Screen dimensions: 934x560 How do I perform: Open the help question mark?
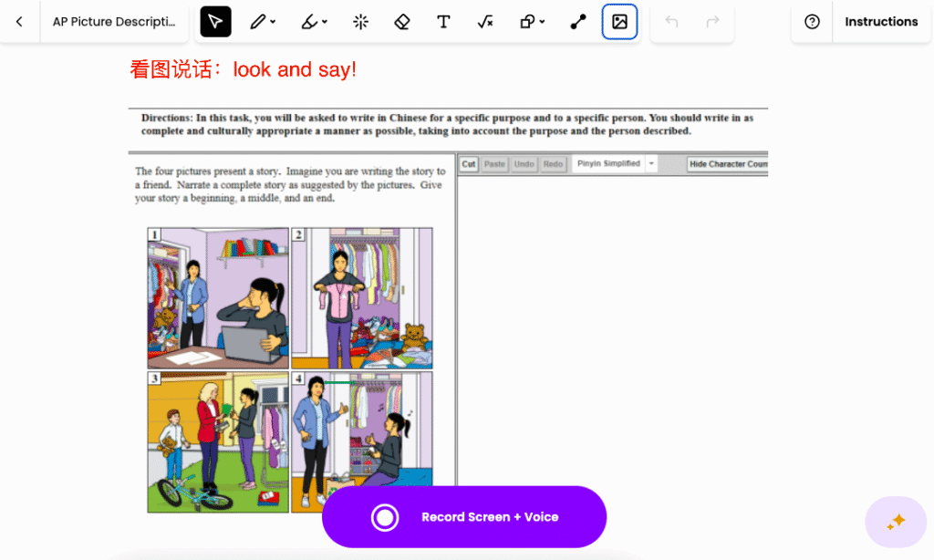[812, 22]
